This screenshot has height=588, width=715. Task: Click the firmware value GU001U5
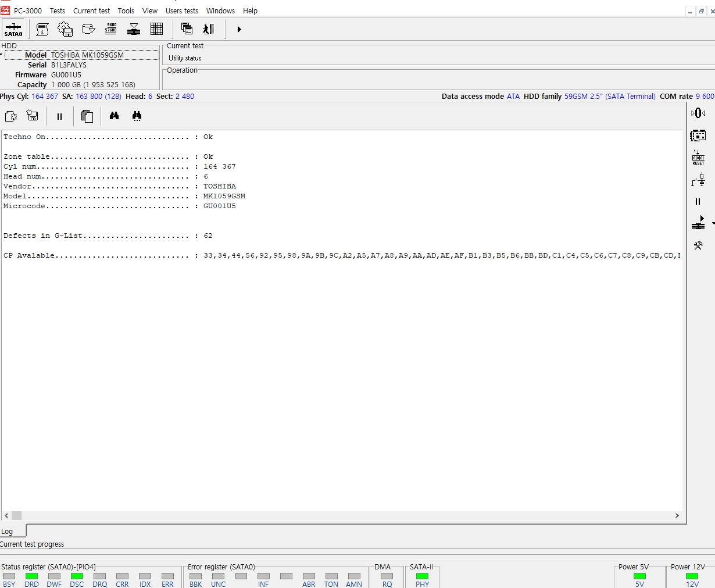[x=66, y=75]
